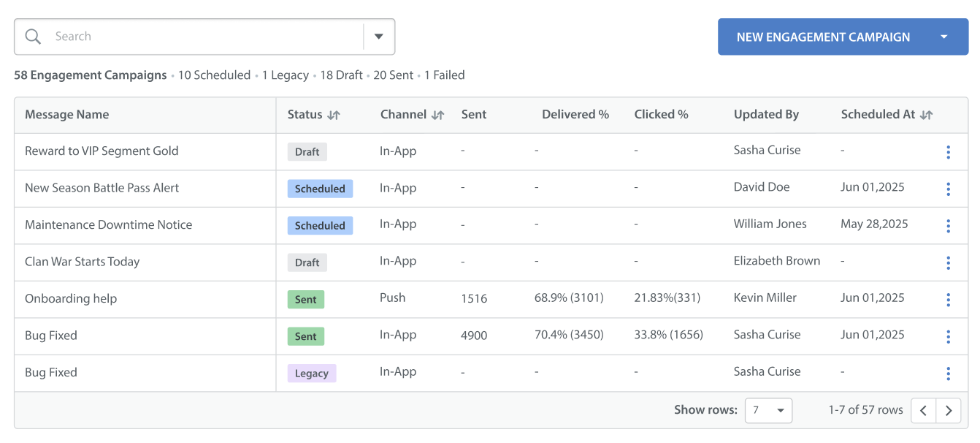Open Maintenance Downtime Notice campaign
980x443 pixels.
[109, 225]
